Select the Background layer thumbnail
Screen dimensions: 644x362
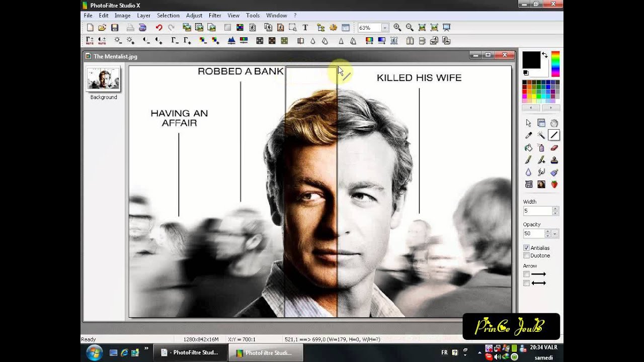tap(104, 78)
